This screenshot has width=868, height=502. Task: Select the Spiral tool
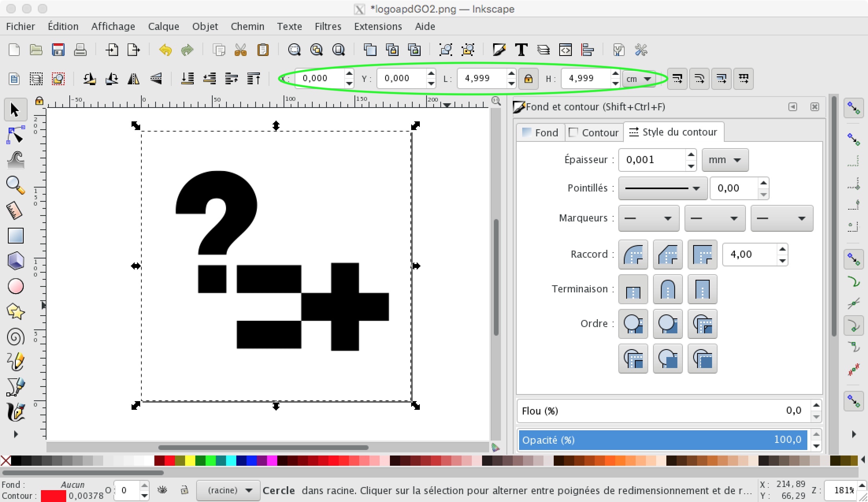16,337
